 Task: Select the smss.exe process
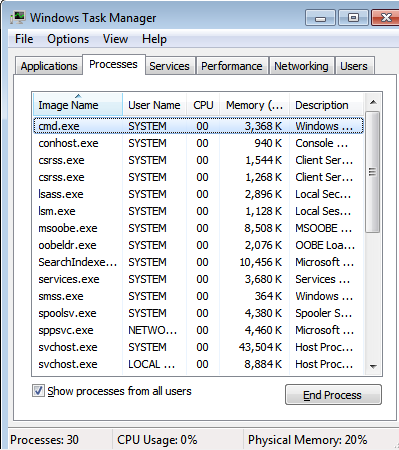198,296
